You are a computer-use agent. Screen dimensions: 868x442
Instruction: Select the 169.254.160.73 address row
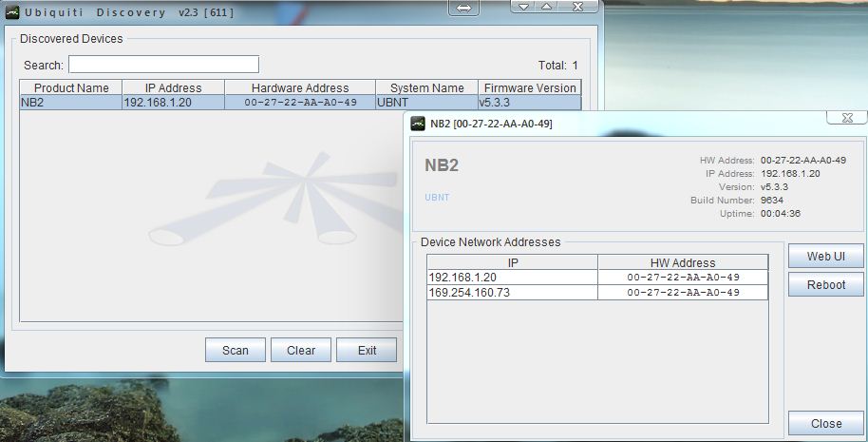[x=512, y=292]
